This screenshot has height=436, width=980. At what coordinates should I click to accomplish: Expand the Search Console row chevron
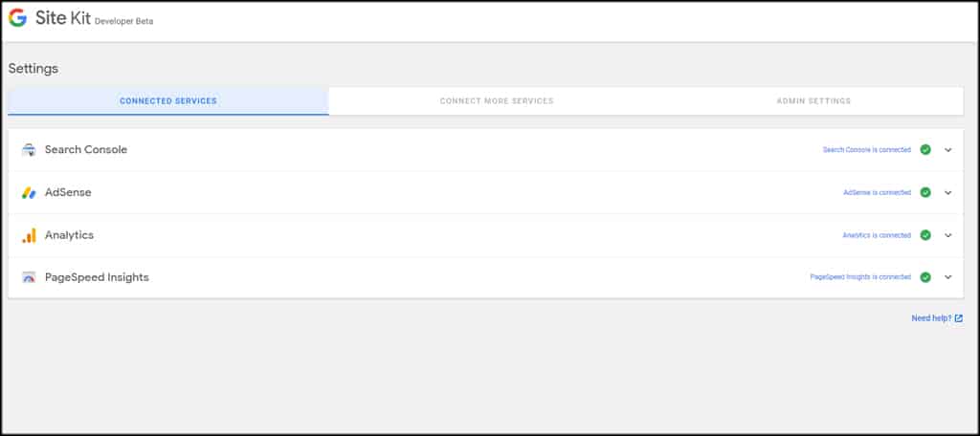(x=948, y=150)
